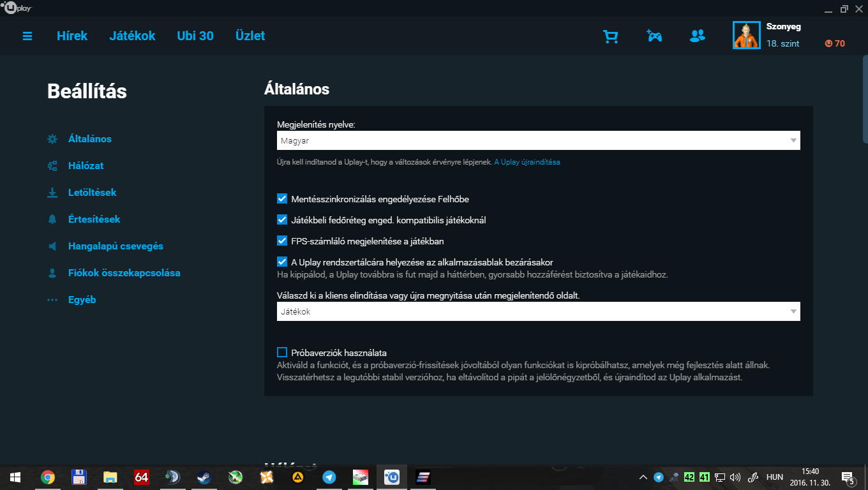Click the Uplay taskbar icon
This screenshot has height=490, width=868.
[392, 477]
